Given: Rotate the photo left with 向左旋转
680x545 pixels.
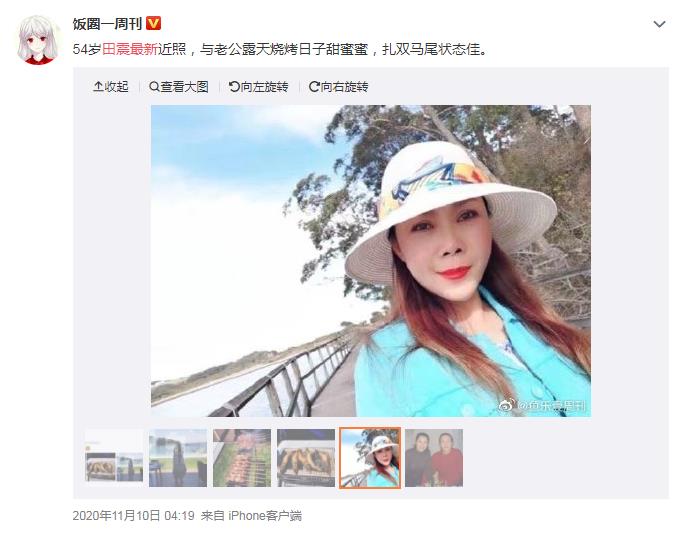Looking at the screenshot, I should tap(258, 87).
